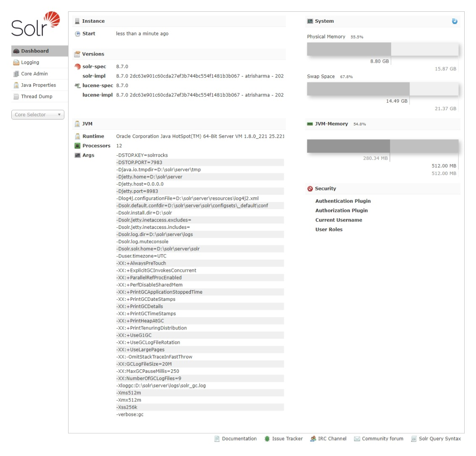
Task: Click the Instance server icon
Action: pyautogui.click(x=77, y=21)
